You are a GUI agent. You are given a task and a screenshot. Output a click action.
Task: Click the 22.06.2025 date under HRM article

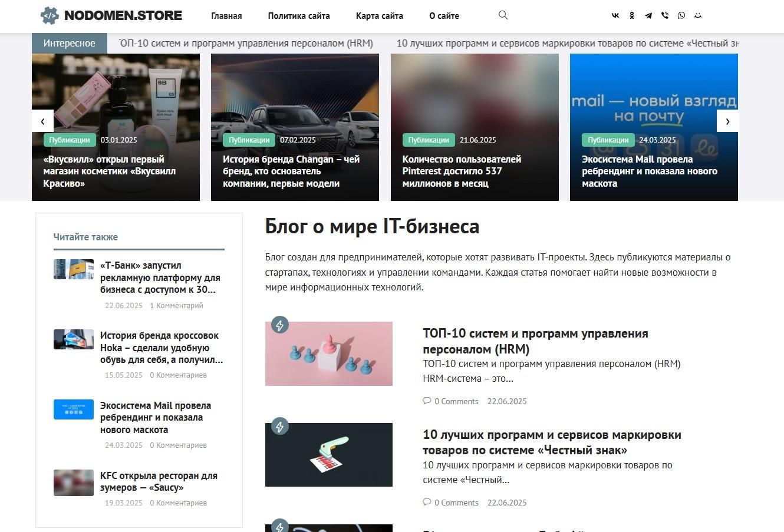point(507,401)
